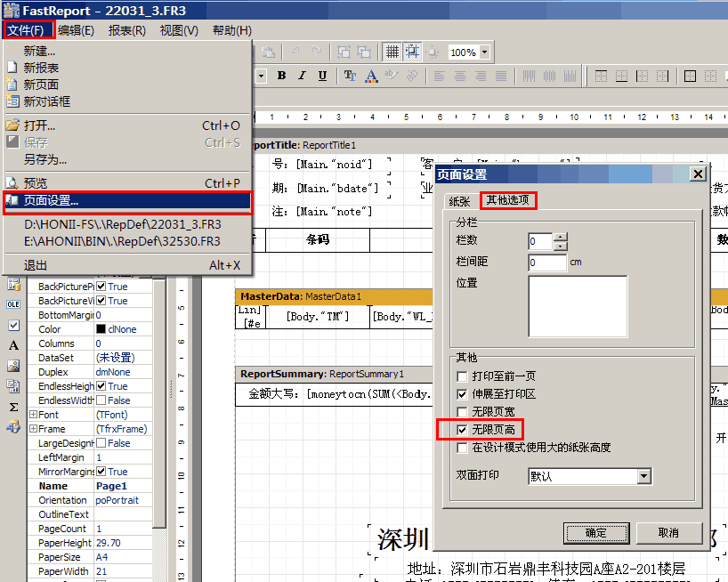Image resolution: width=728 pixels, height=582 pixels.
Task: Apply top frame line
Action: click(x=601, y=76)
